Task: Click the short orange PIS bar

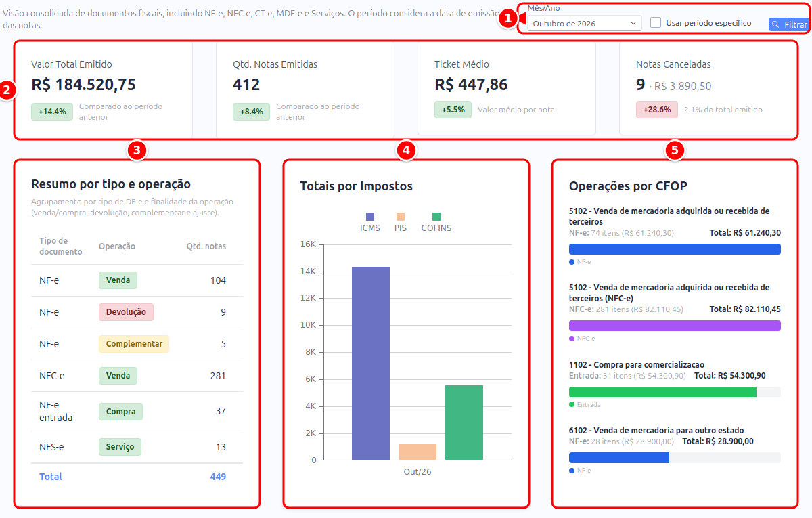Action: (418, 452)
